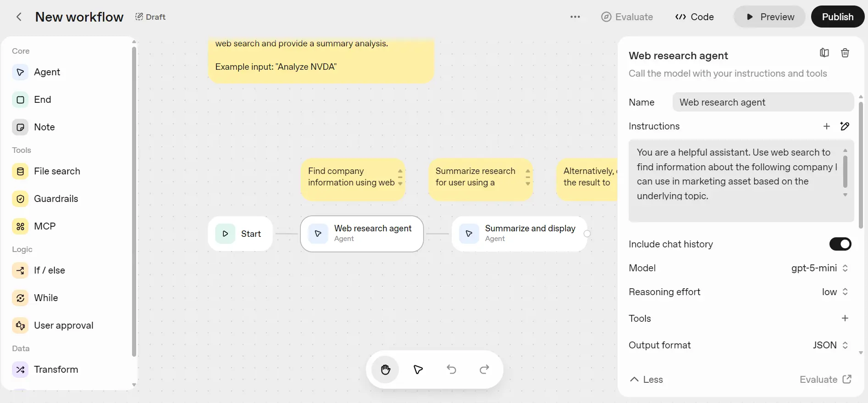Select the hand pan tool
The width and height of the screenshot is (868, 403).
[385, 369]
